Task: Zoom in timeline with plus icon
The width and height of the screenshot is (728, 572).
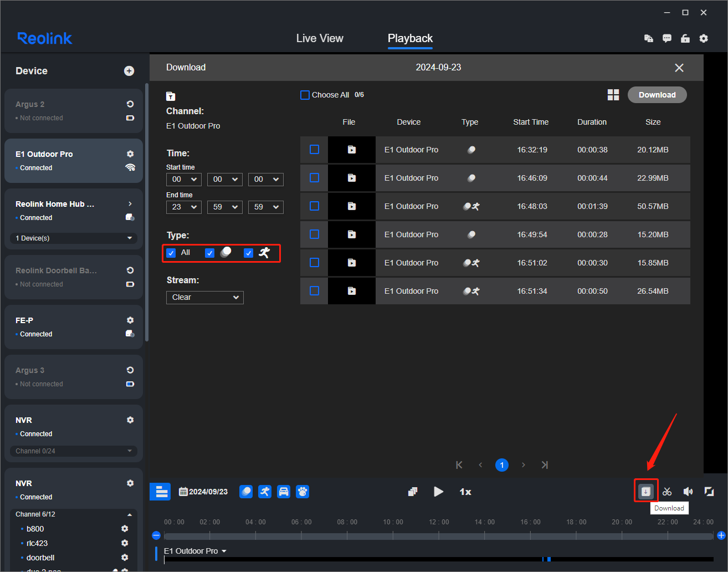Action: pyautogui.click(x=721, y=535)
